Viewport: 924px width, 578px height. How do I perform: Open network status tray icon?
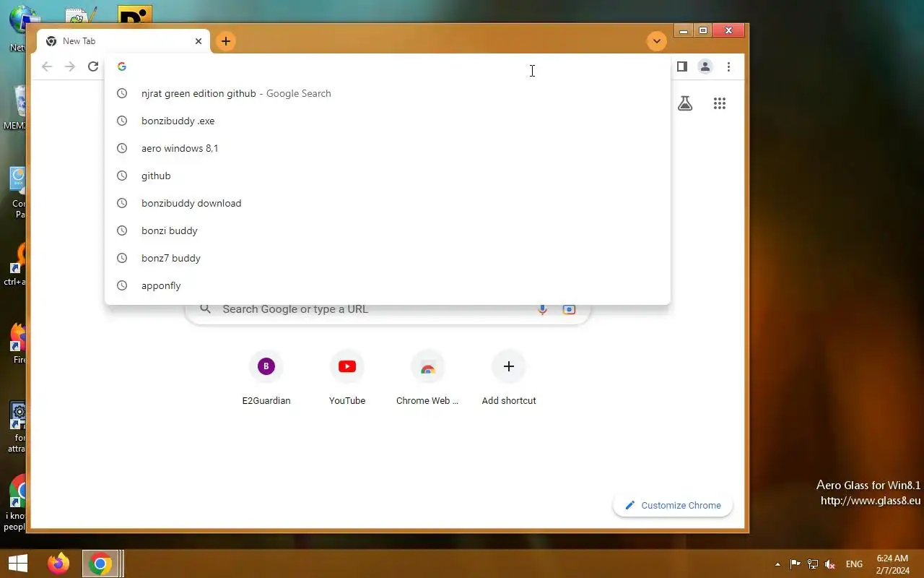[x=813, y=564]
